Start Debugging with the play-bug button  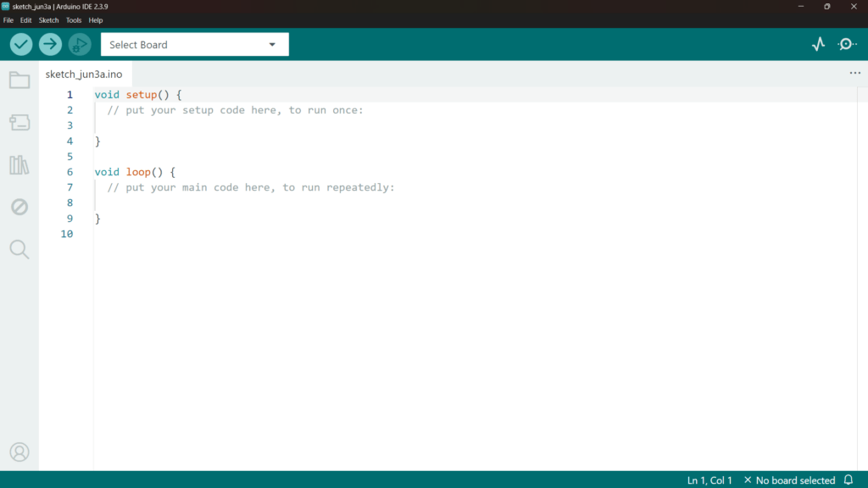(x=80, y=44)
